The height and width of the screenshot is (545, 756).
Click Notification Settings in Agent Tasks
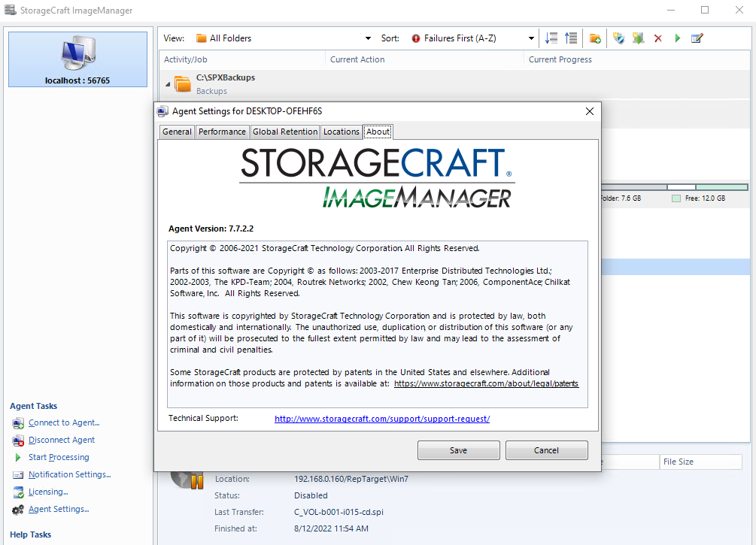69,474
